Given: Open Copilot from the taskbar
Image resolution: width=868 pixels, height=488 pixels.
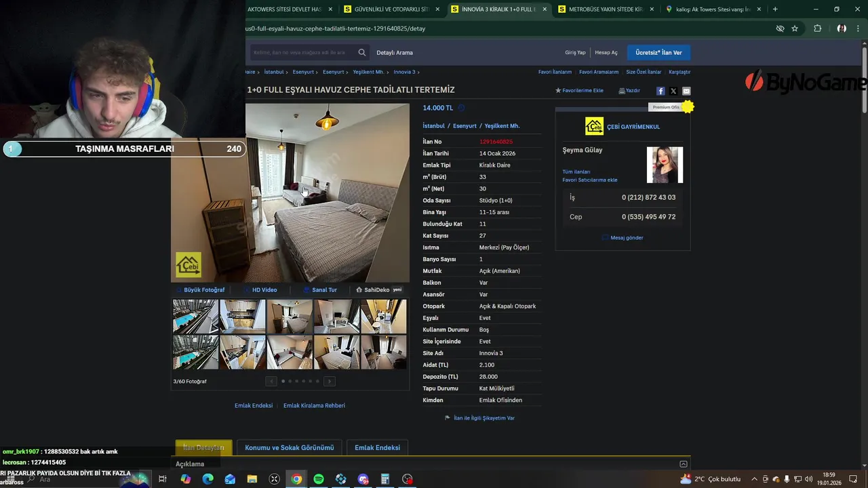Looking at the screenshot, I should tap(186, 479).
